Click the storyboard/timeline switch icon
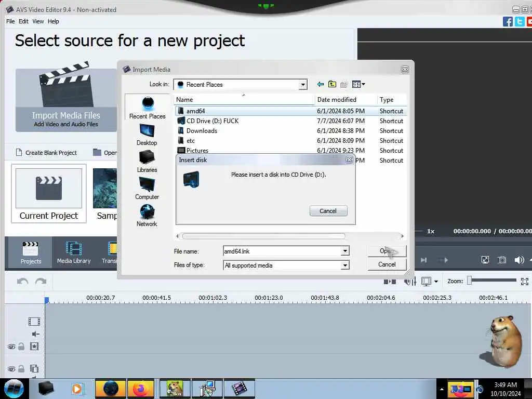The height and width of the screenshot is (399, 532). coord(390,281)
